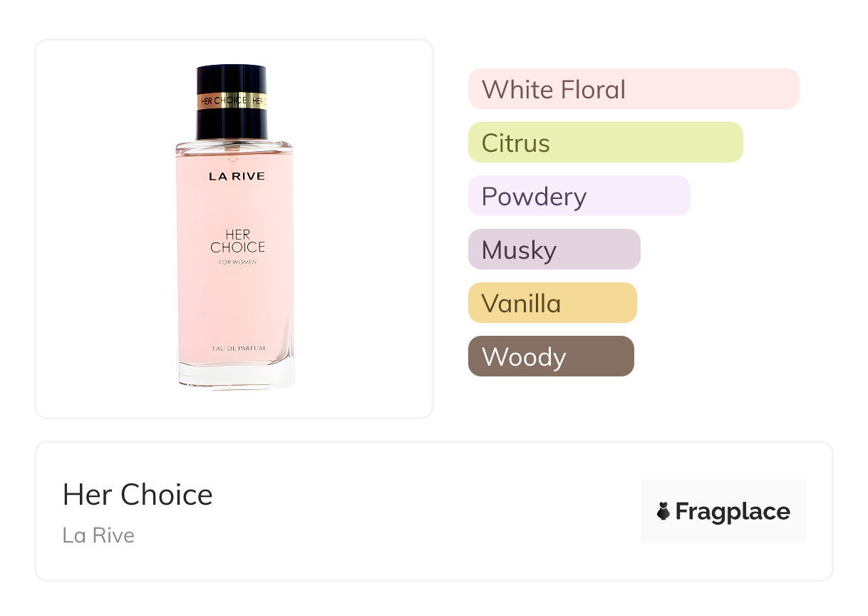Pick the Musky accord bar
Screen dimensions: 868x616
pos(554,250)
